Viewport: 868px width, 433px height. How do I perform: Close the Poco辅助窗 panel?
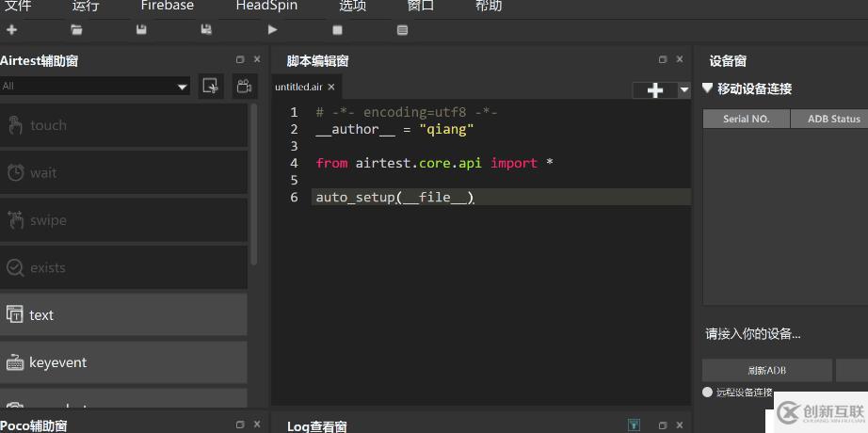click(257, 425)
